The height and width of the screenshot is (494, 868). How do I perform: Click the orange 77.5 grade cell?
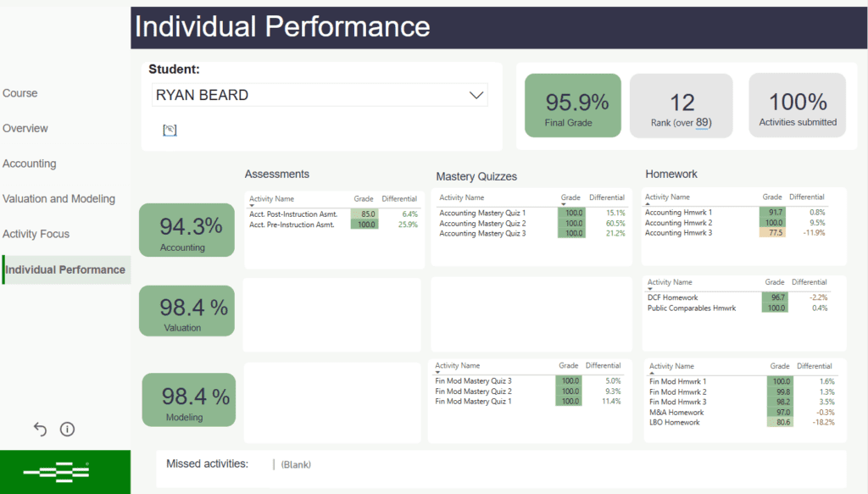tap(771, 232)
